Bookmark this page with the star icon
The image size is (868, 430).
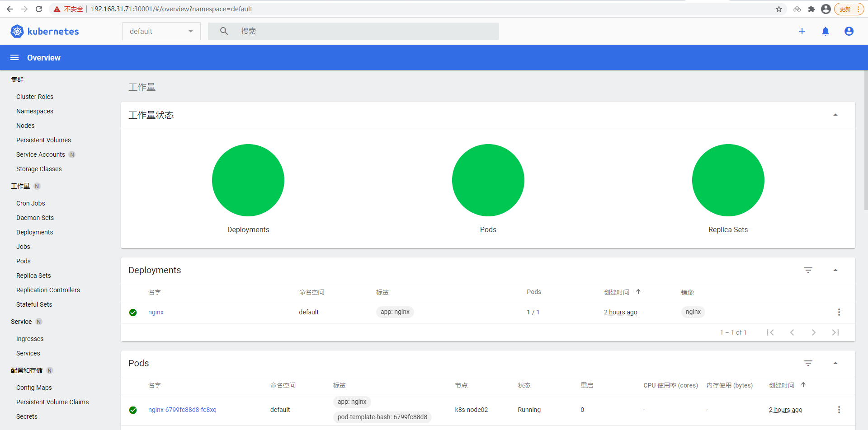[779, 9]
